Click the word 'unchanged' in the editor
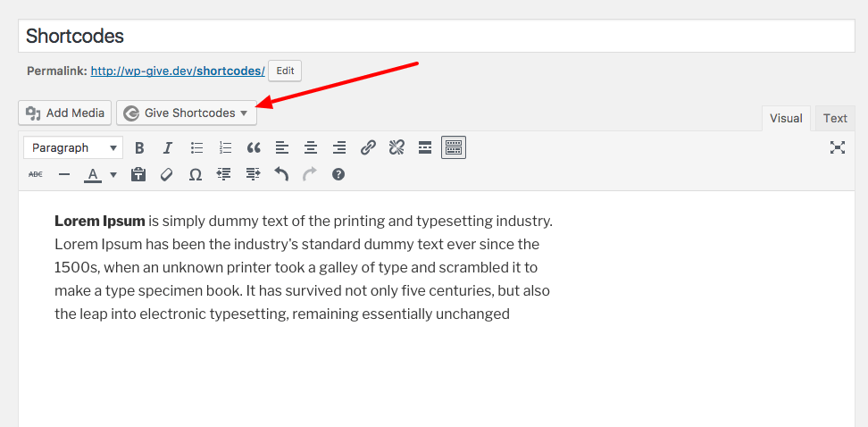The width and height of the screenshot is (868, 427). pos(472,314)
